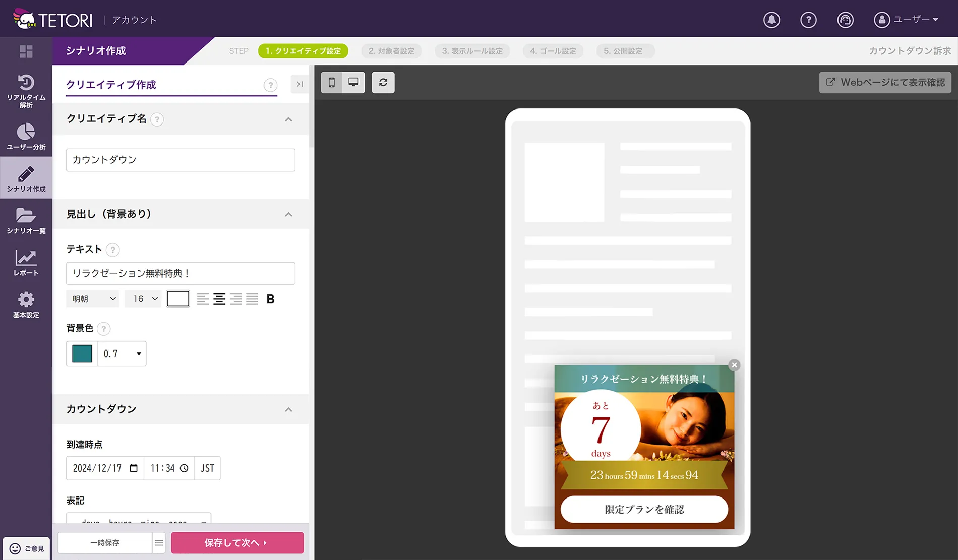958x560 pixels.
Task: Open レポート chart icon in sidebar
Action: point(26,263)
